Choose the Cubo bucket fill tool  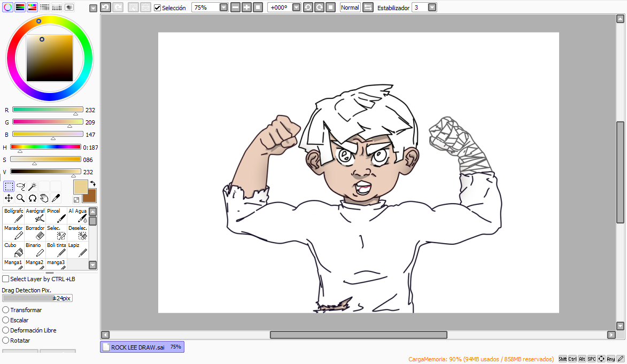point(13,250)
